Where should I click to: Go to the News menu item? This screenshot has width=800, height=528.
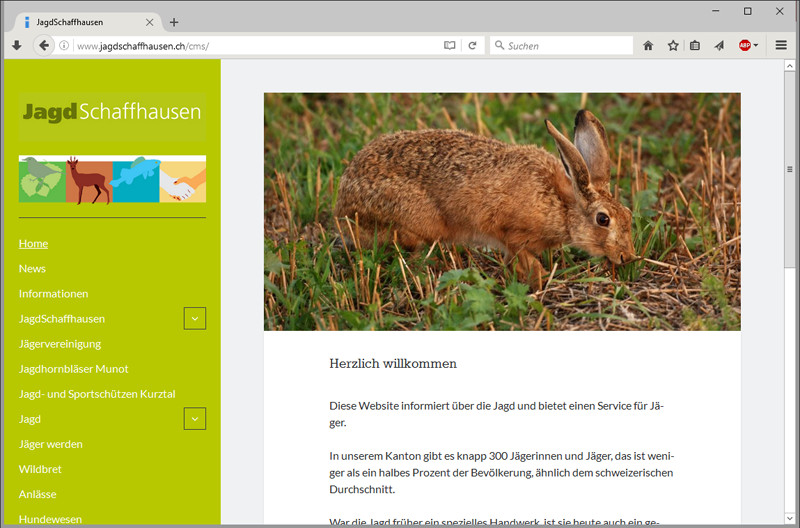click(x=32, y=268)
